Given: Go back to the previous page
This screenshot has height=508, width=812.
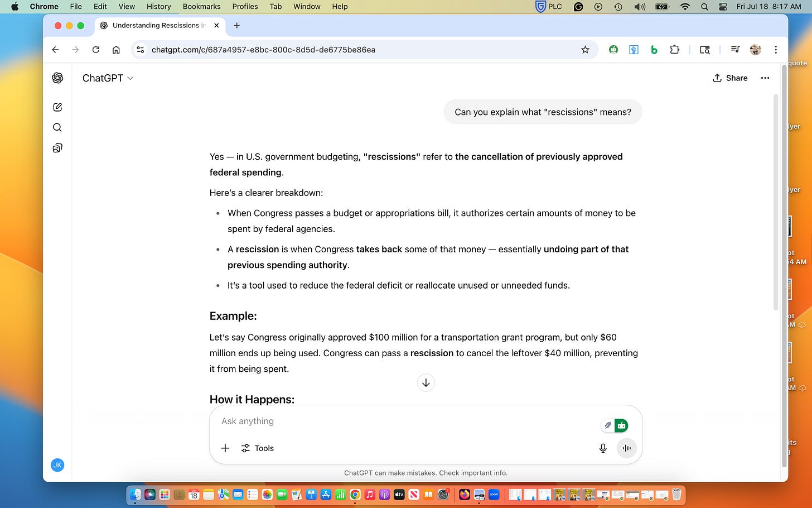Looking at the screenshot, I should click(55, 50).
